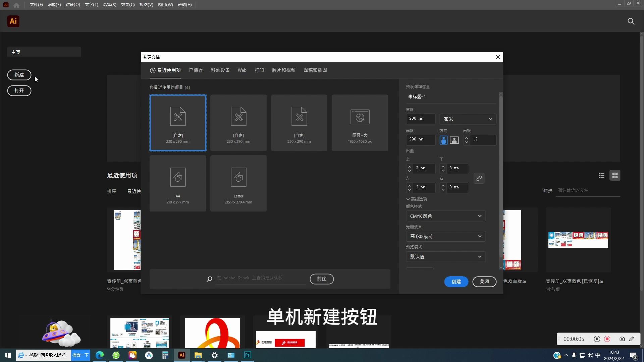The height and width of the screenshot is (362, 644).
Task: Switch to the 打印 tab
Action: (259, 70)
